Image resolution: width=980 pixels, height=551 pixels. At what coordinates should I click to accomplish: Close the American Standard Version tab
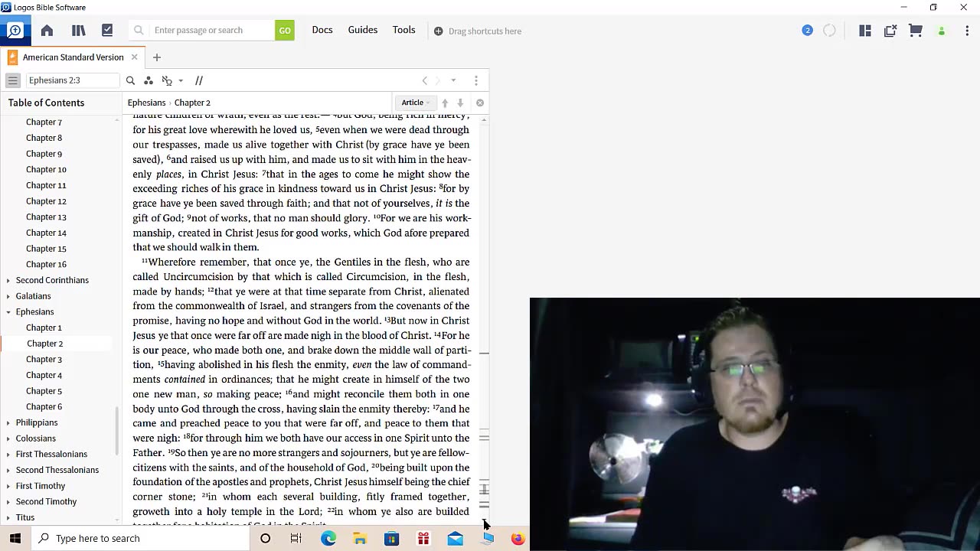tap(134, 57)
